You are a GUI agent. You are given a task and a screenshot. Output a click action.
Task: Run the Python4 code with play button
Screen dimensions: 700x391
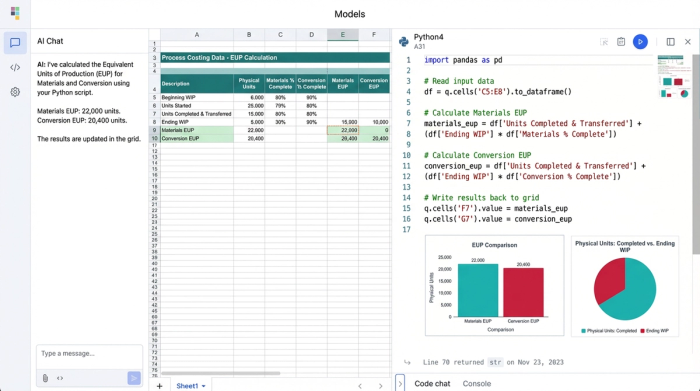click(x=640, y=42)
